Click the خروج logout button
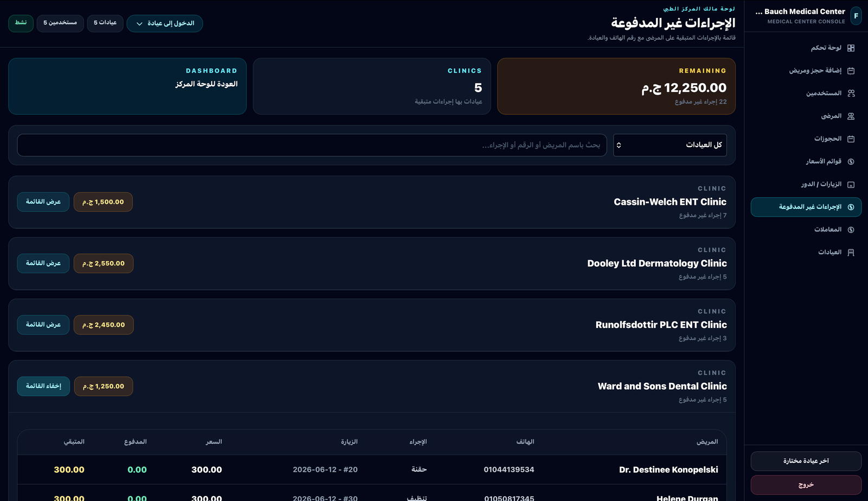This screenshot has height=501, width=868. [x=806, y=485]
